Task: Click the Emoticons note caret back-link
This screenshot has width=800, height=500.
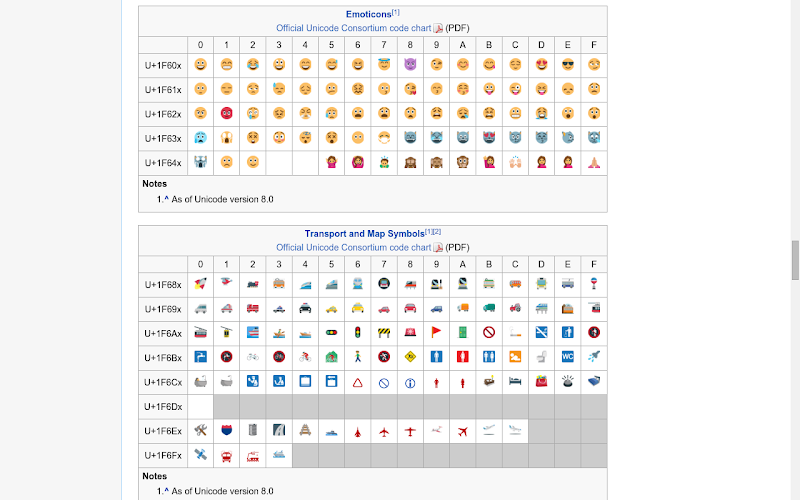Action: coord(166,198)
